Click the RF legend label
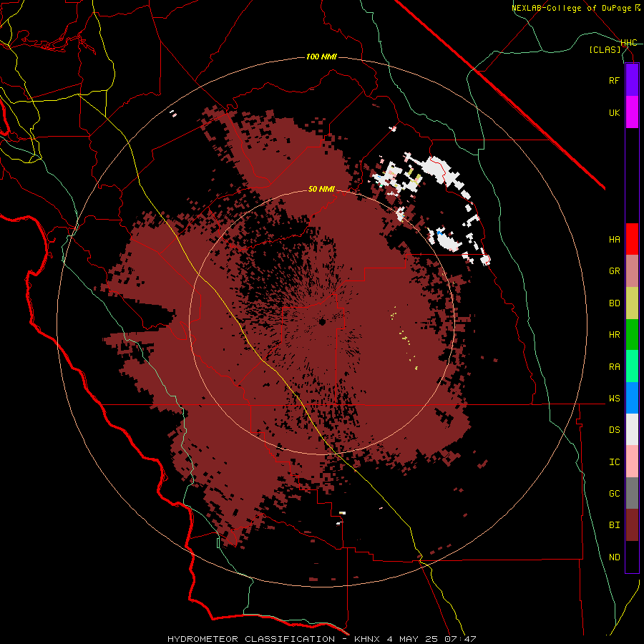 pos(614,81)
